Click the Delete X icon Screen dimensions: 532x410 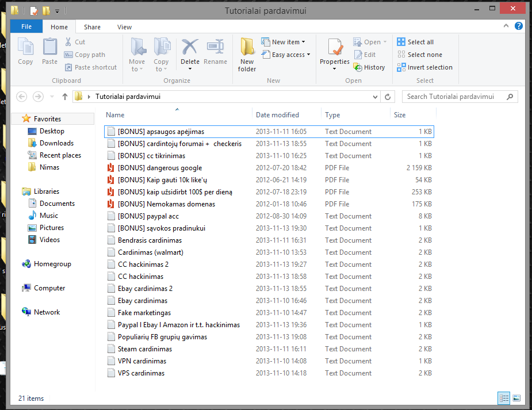pyautogui.click(x=190, y=47)
